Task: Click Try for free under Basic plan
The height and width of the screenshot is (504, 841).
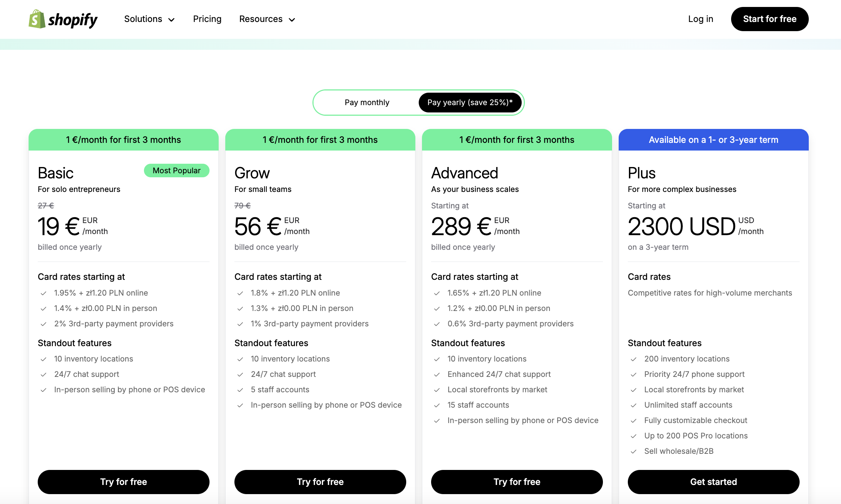Action: 123,482
